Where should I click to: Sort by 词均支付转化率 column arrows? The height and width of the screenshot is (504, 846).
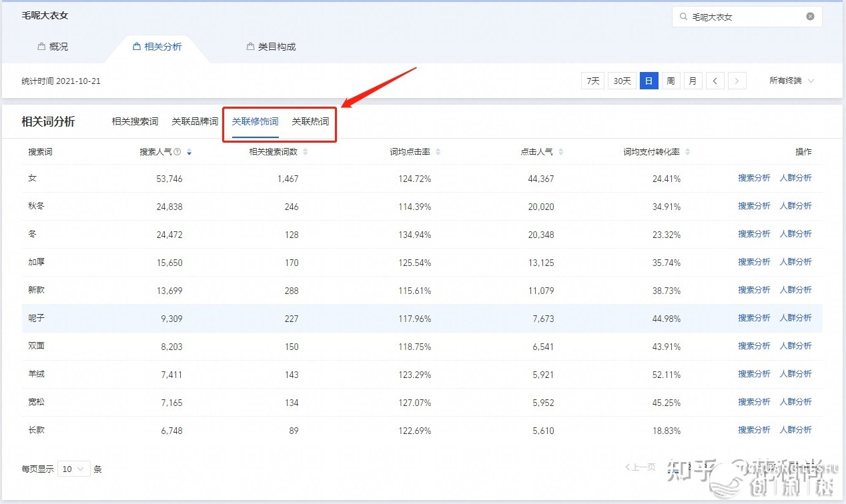click(x=688, y=151)
